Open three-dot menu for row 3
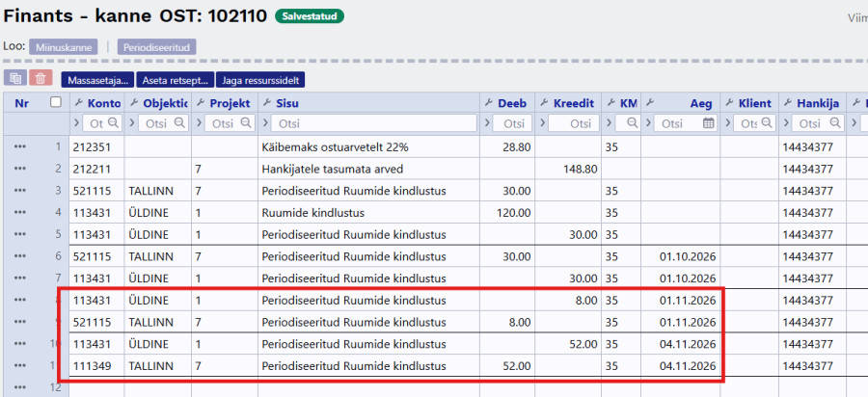 coord(20,190)
